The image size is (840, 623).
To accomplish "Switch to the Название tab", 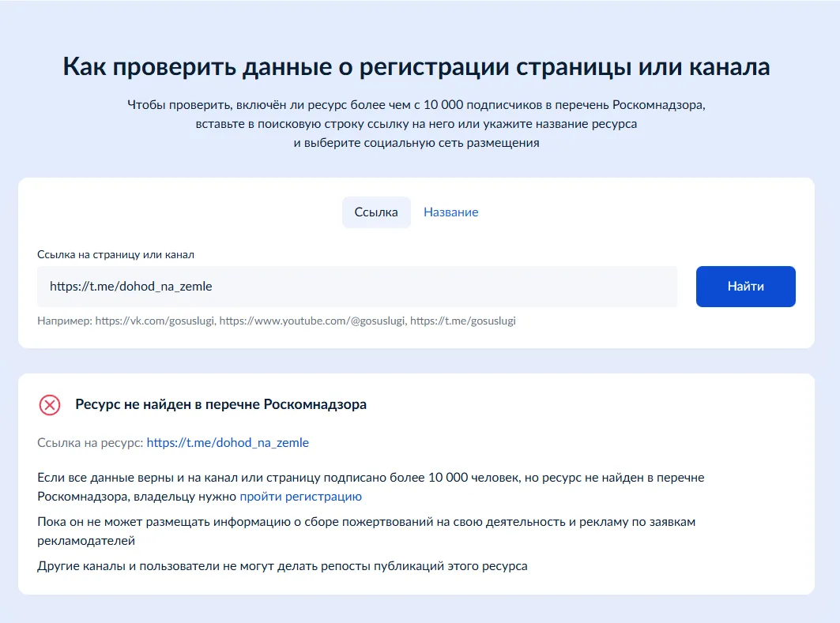I will coord(450,212).
